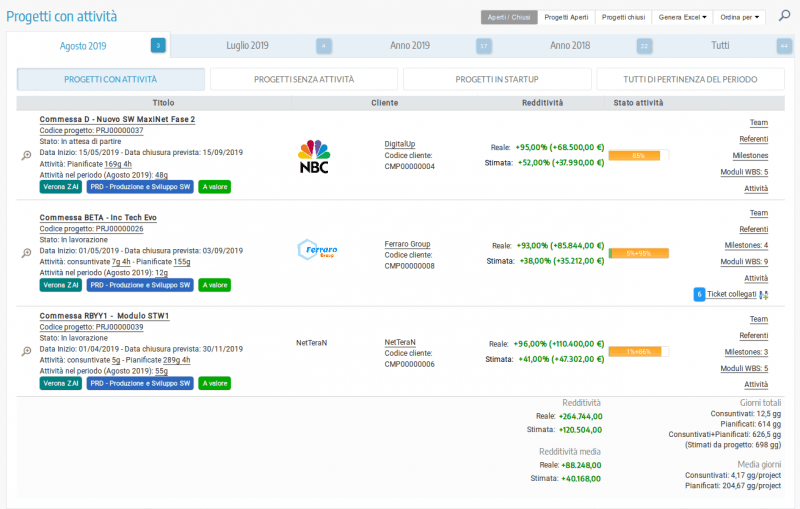Viewport: 800px width, 509px height.
Task: Open the NetTeraN client link
Action: [x=400, y=342]
